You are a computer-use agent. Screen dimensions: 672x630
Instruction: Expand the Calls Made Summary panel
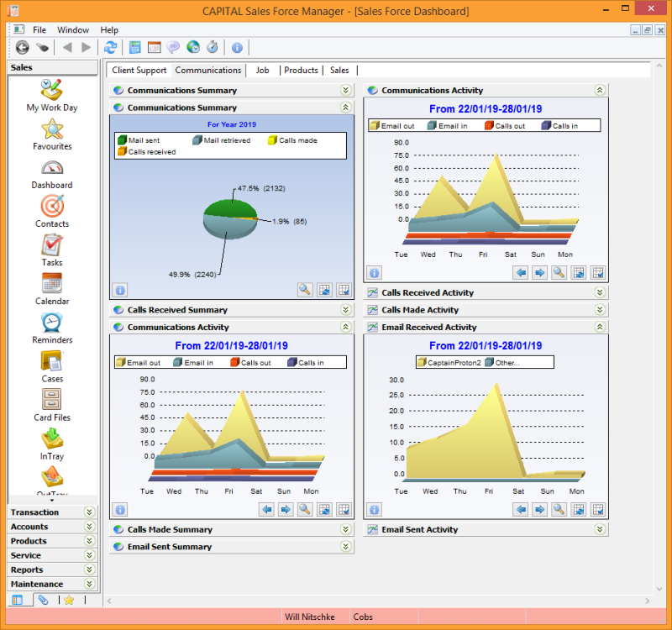tap(346, 529)
